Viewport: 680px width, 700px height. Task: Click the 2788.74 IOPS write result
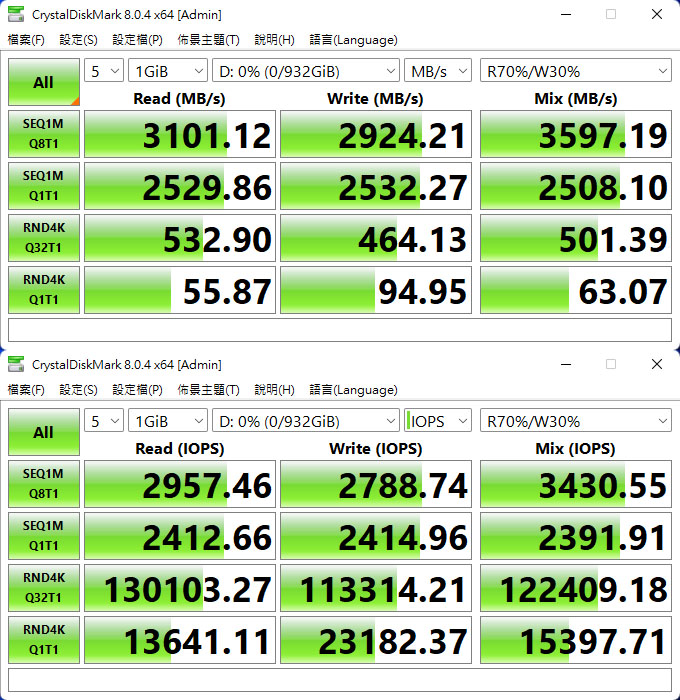point(376,484)
